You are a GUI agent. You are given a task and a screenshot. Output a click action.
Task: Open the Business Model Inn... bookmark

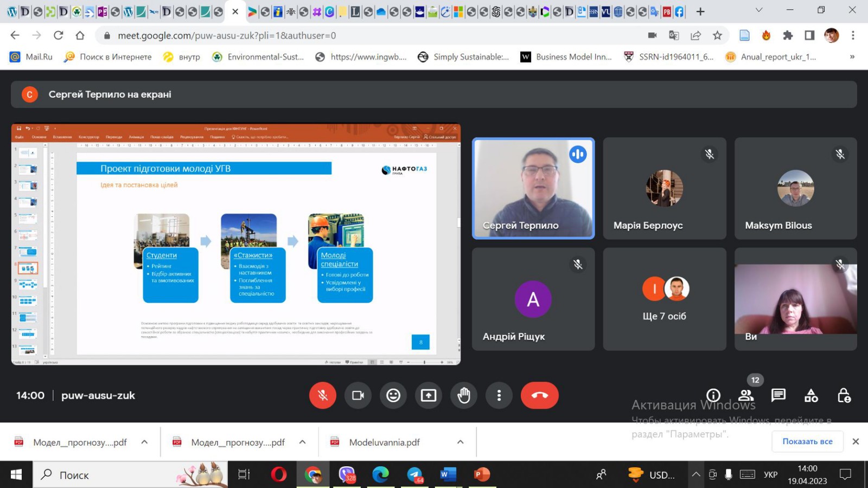point(566,57)
